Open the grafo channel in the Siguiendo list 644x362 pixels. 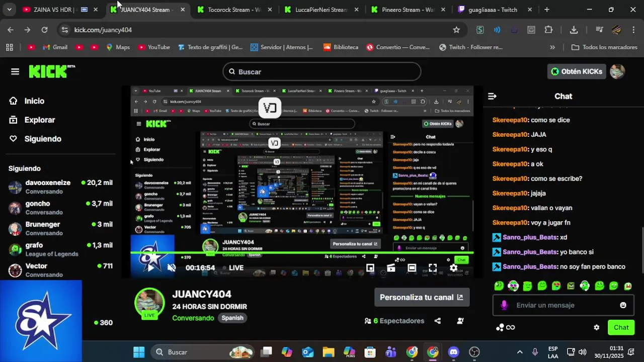pyautogui.click(x=60, y=249)
